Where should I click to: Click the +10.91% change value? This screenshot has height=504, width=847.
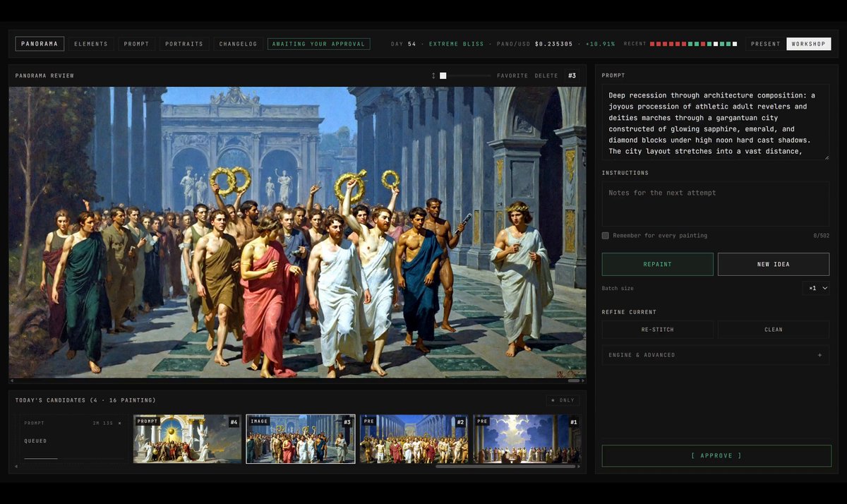coord(600,44)
